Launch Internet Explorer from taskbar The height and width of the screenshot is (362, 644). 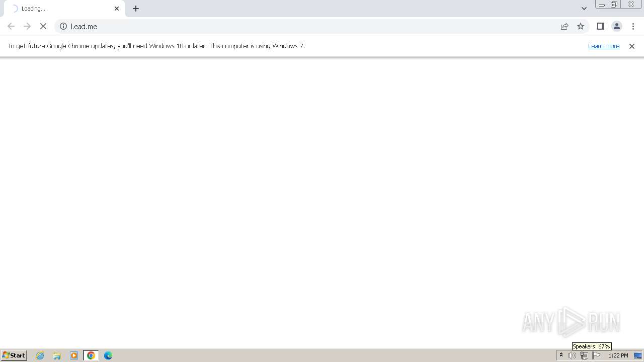pos(40,355)
